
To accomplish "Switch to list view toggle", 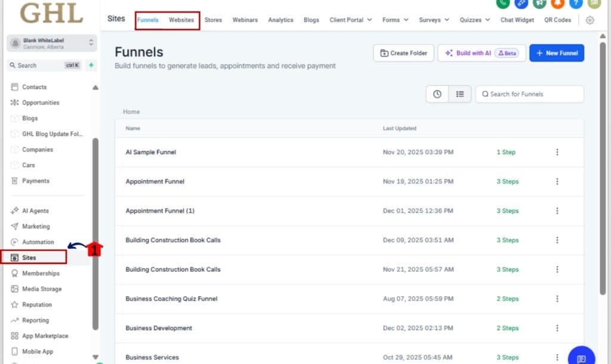I will point(460,94).
